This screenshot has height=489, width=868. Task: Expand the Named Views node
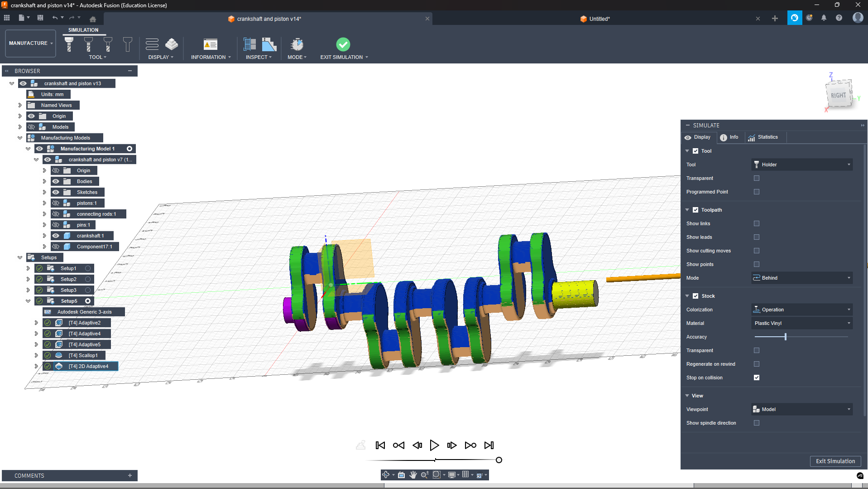(x=20, y=105)
